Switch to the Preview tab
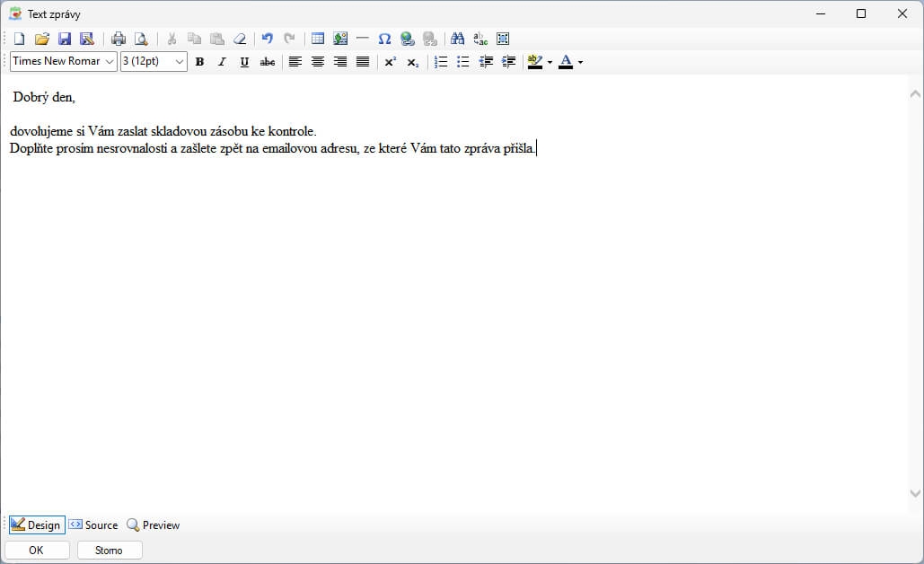Screen dimensions: 924x564 point(153,525)
